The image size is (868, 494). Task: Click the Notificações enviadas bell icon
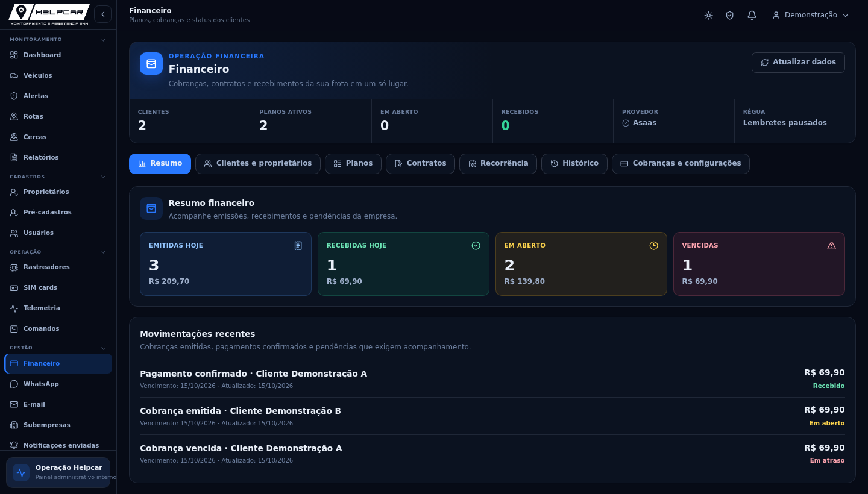point(14,445)
